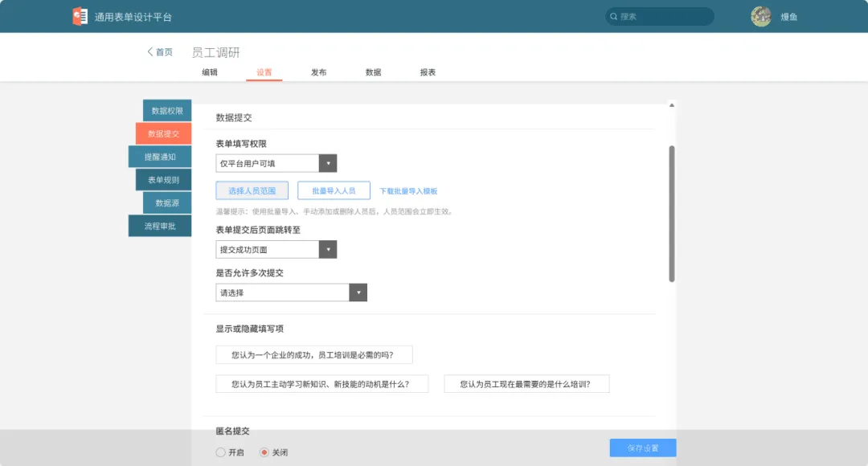Select the 关闭 radio button

(264, 452)
